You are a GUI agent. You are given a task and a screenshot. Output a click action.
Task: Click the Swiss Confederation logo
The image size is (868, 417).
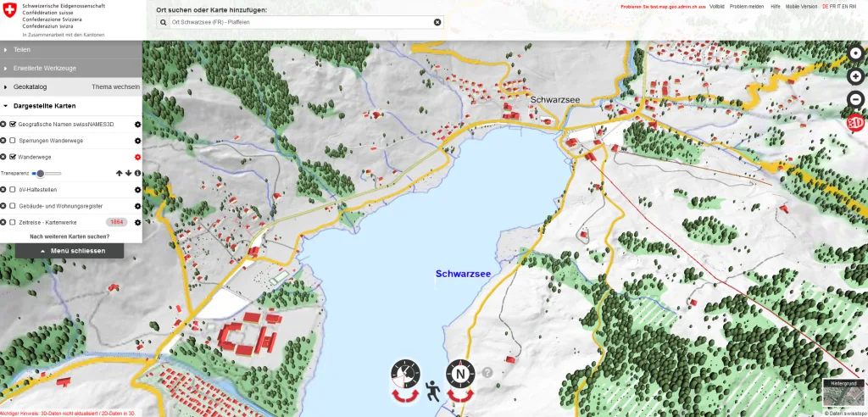[10, 10]
